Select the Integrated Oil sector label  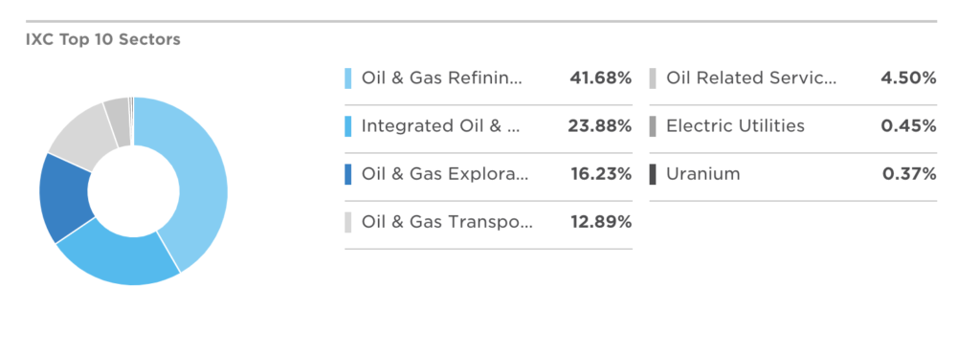tap(440, 126)
